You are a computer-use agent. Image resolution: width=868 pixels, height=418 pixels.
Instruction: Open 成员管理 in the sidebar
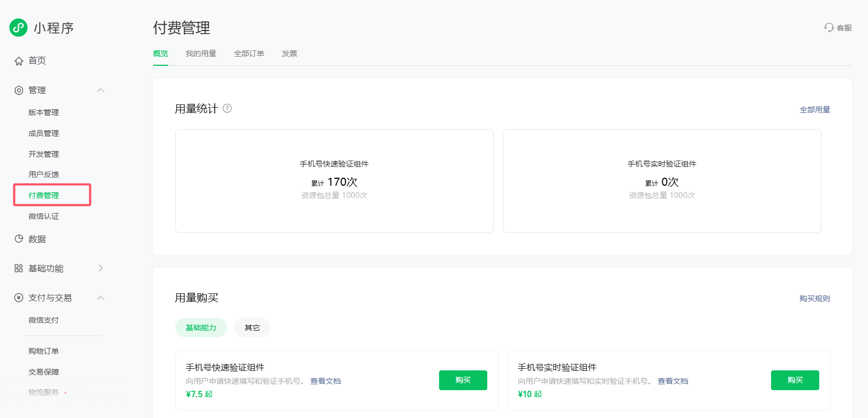pos(43,133)
